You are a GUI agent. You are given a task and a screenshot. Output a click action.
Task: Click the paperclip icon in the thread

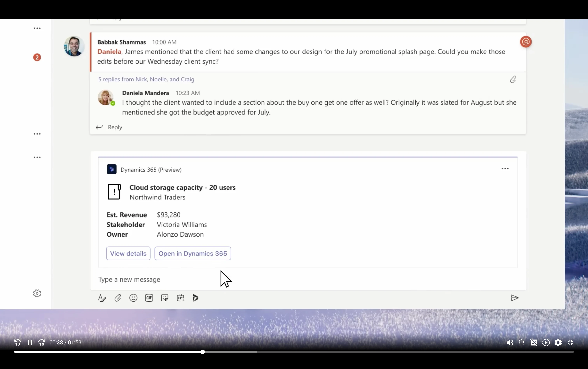[513, 79]
